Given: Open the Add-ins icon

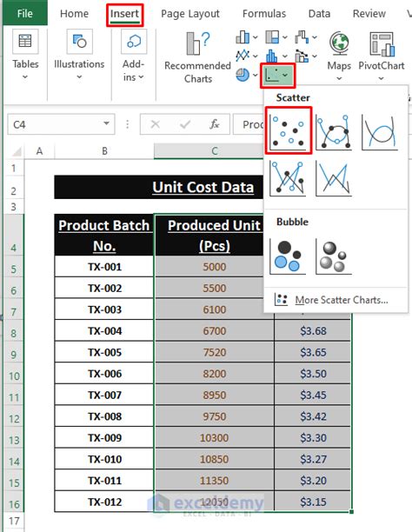Looking at the screenshot, I should pos(134,42).
